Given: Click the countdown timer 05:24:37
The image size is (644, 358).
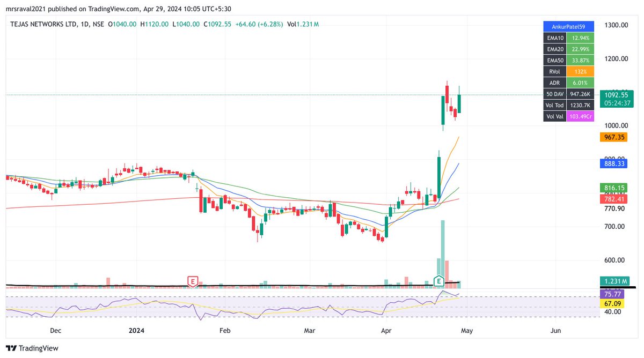Looking at the screenshot, I should pos(617,103).
